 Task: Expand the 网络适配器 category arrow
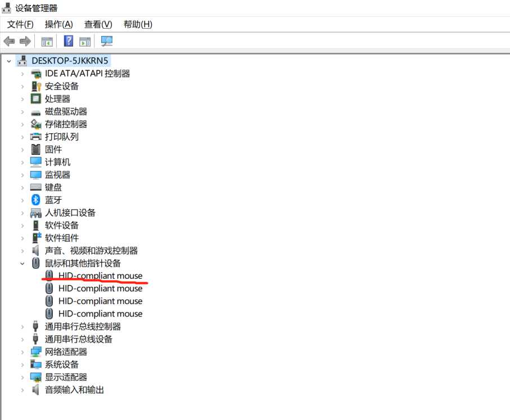click(22, 353)
